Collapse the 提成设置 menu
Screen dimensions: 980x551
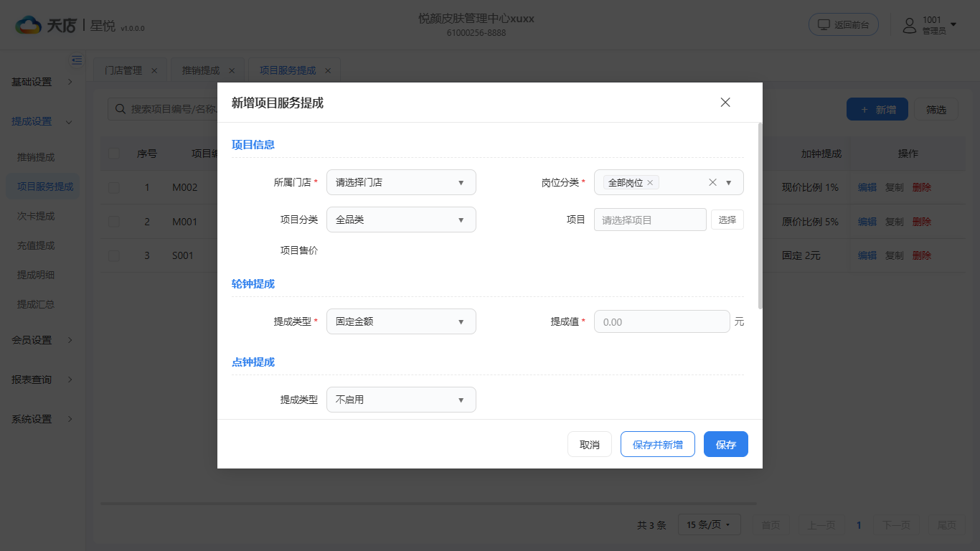[x=42, y=121]
